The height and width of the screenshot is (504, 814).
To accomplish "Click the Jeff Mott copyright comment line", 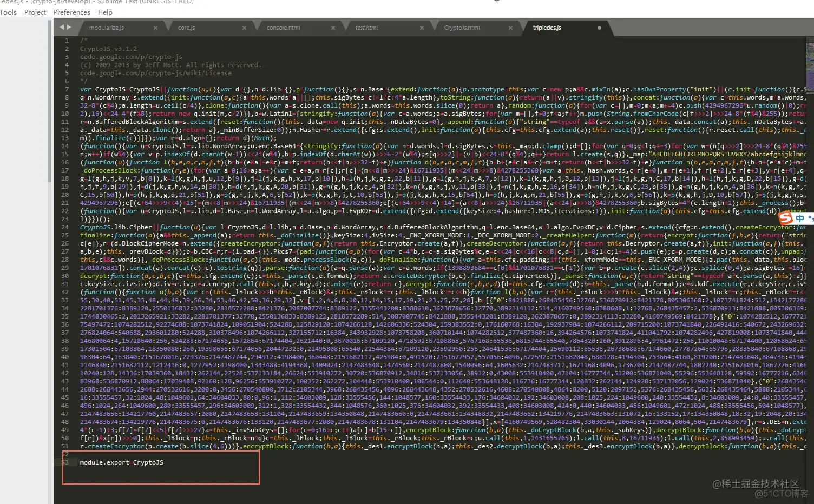I will (x=170, y=65).
